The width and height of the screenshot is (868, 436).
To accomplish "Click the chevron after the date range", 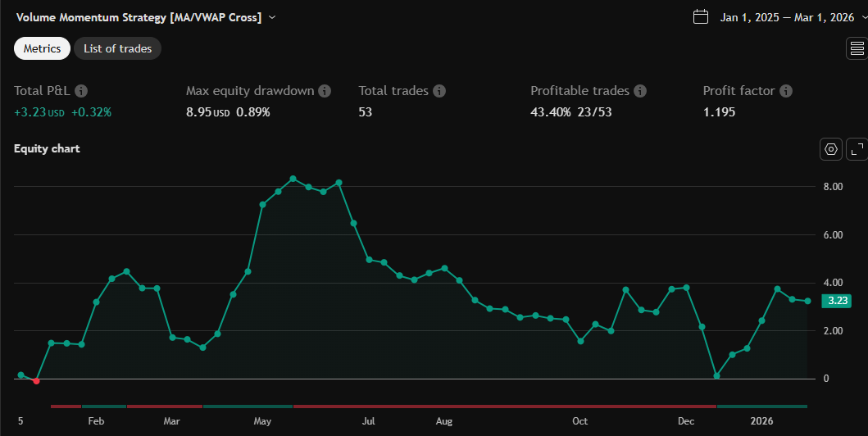I will (861, 17).
